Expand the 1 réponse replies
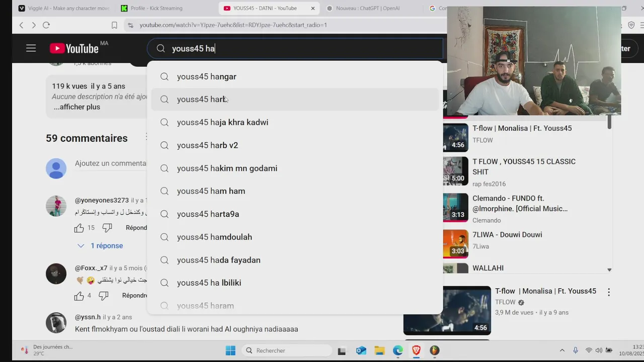This screenshot has height=362, width=644. [x=100, y=246]
